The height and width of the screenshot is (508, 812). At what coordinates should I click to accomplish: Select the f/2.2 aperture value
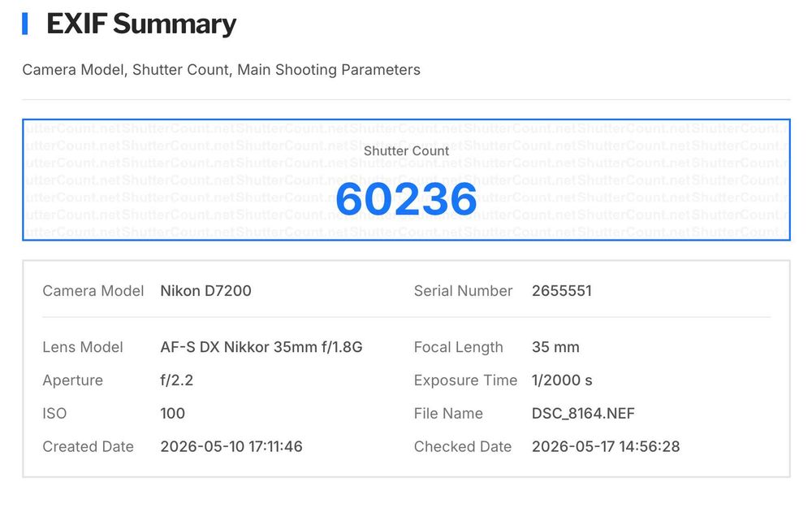(176, 380)
